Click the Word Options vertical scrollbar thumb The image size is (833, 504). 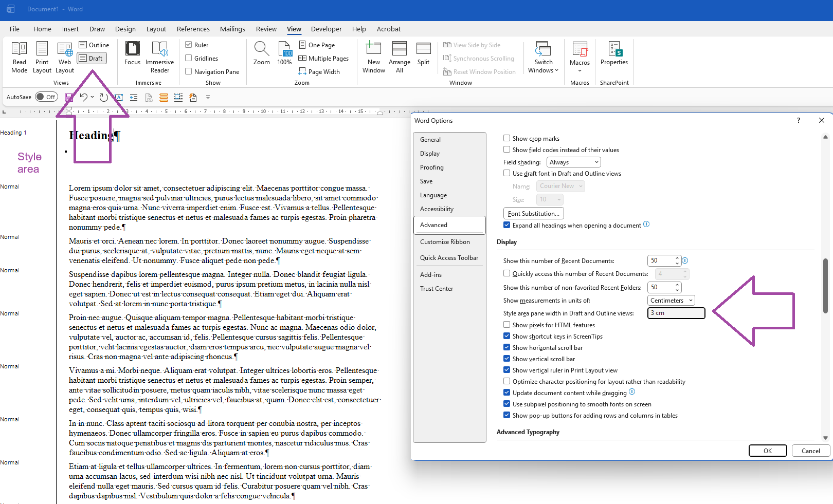coord(825,285)
